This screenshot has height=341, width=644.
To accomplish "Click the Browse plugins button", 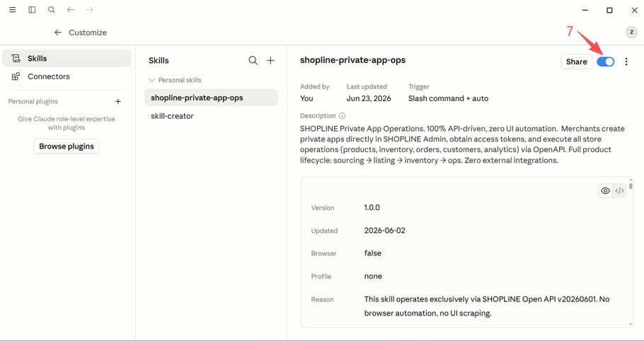I will [67, 146].
